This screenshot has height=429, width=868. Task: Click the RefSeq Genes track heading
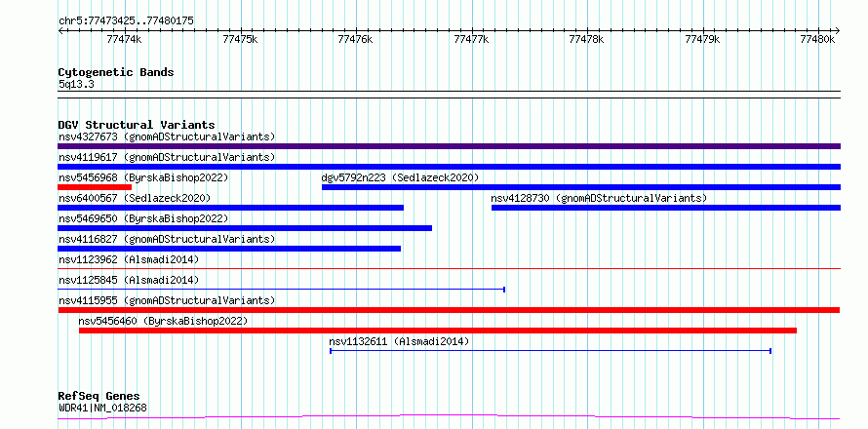99,397
